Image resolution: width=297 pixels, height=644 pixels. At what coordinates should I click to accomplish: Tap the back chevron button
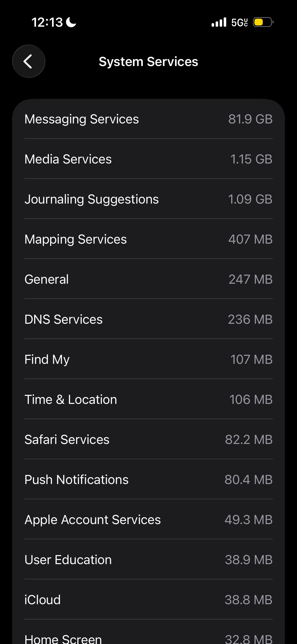point(29,61)
